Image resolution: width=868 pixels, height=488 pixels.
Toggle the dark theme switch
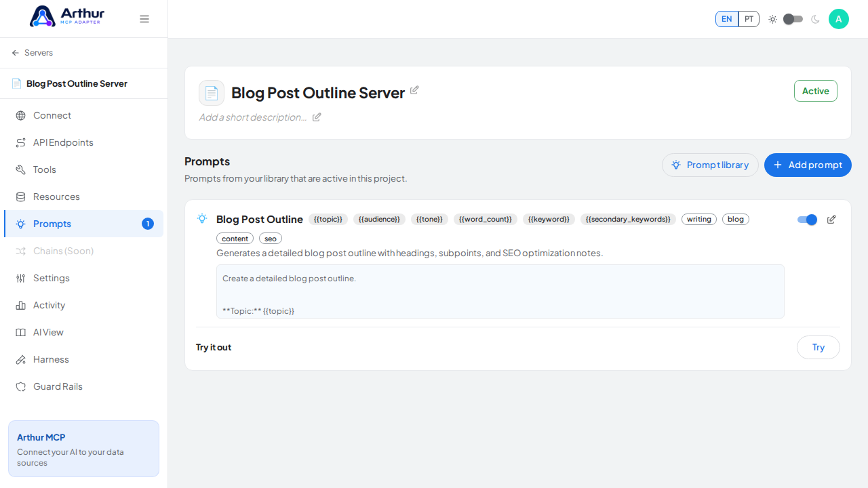793,19
